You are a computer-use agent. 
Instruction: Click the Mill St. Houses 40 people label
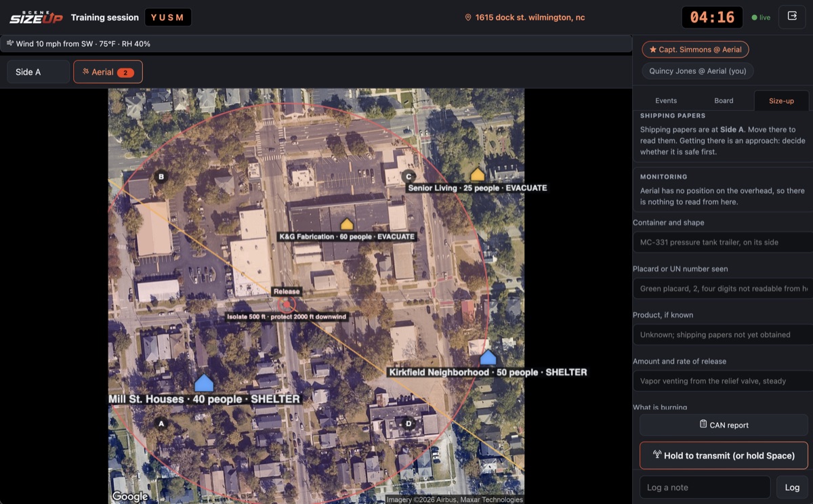click(204, 399)
